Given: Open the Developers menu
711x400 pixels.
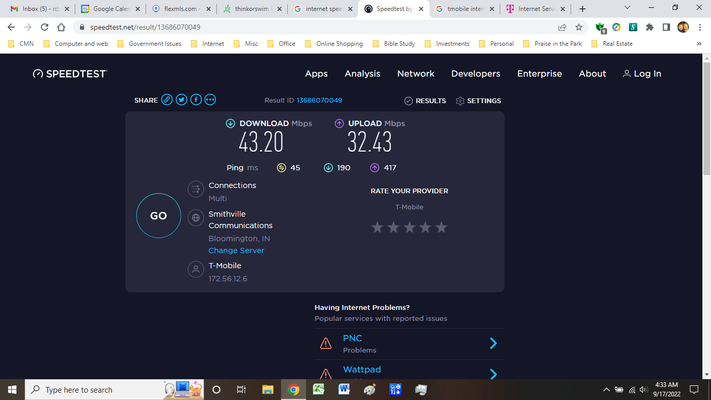Looking at the screenshot, I should click(x=476, y=73).
